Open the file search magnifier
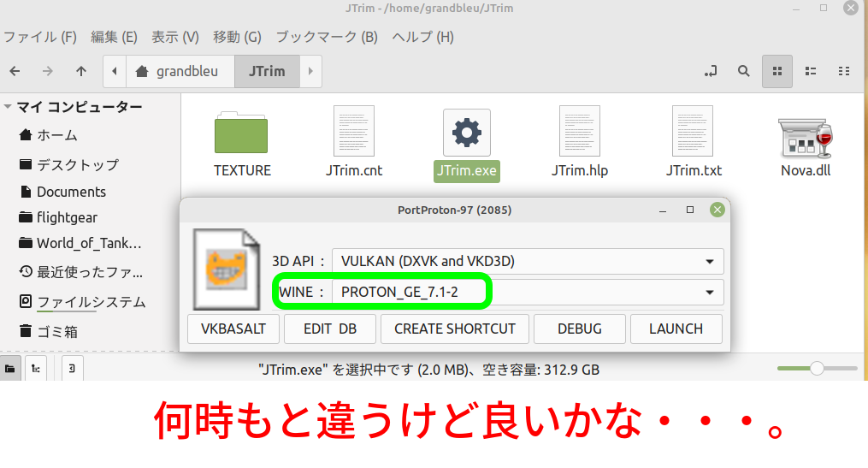Image resolution: width=868 pixels, height=468 pixels. 743,71
